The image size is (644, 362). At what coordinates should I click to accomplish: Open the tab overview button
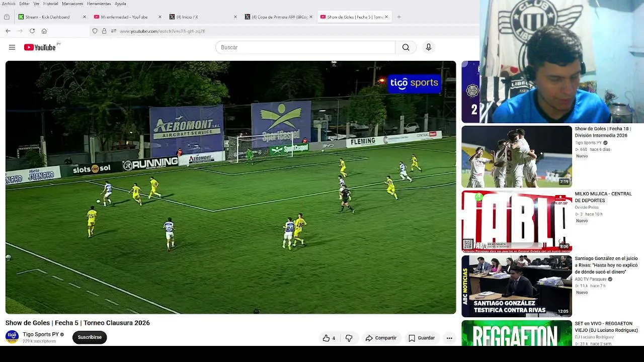(7, 17)
